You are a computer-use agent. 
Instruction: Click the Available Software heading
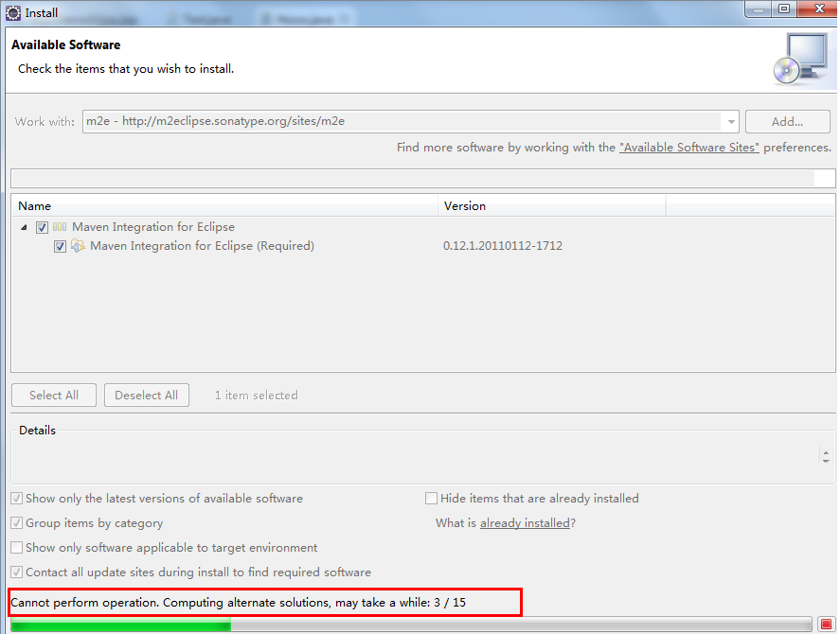point(66,45)
